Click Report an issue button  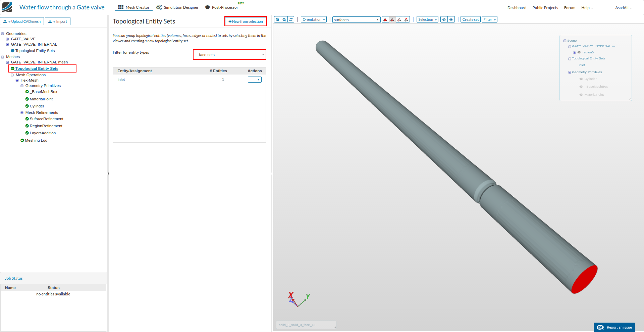614,327
